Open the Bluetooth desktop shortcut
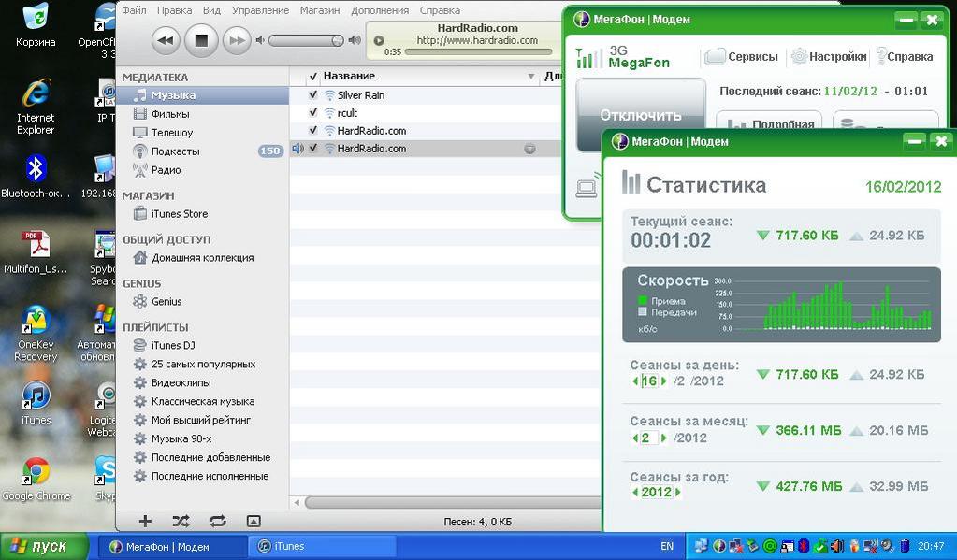957x560 pixels. (36, 177)
